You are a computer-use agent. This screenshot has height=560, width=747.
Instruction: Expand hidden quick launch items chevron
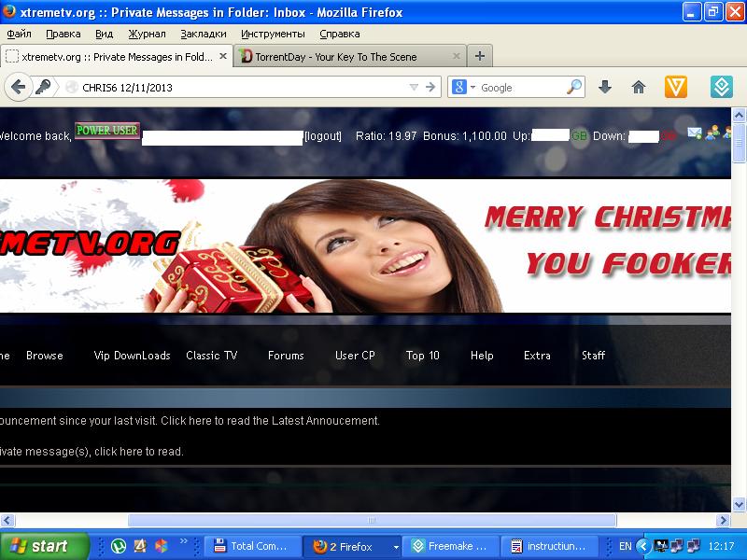point(184,541)
